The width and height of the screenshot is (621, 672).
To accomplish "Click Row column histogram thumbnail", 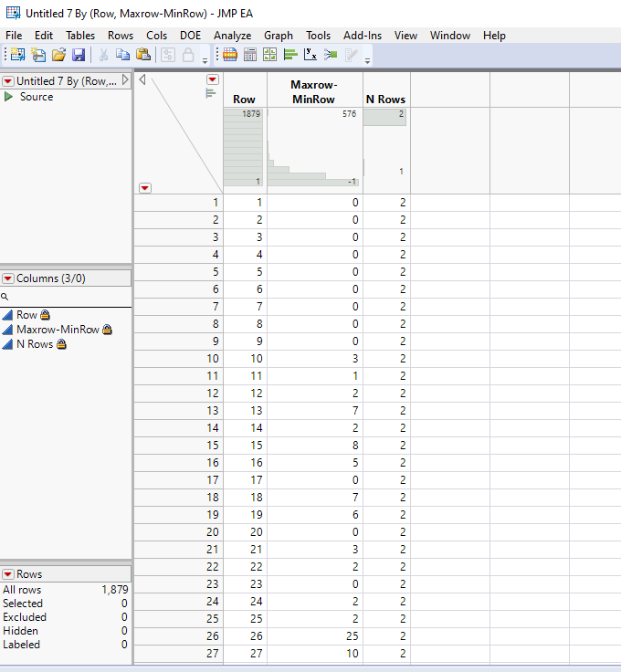I will click(243, 147).
